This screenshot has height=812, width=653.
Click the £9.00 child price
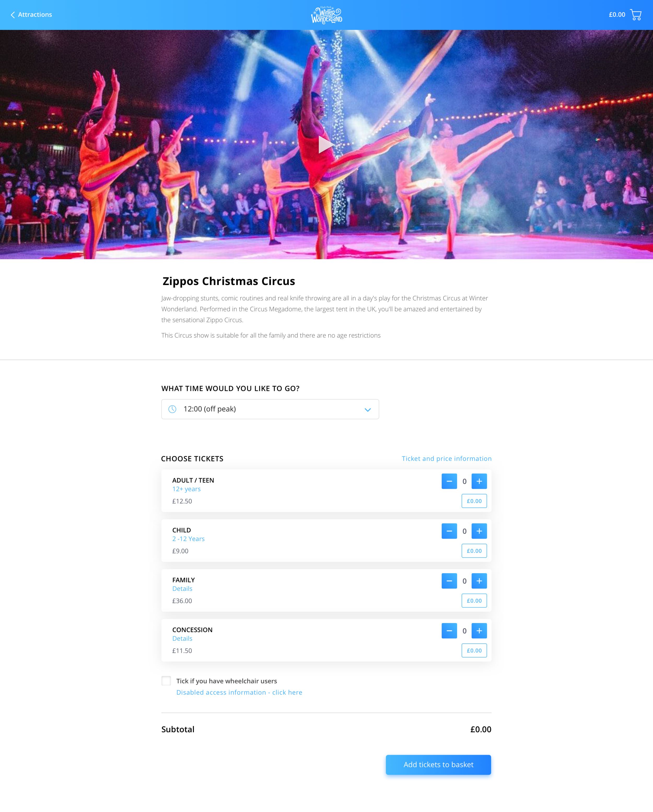pyautogui.click(x=180, y=551)
